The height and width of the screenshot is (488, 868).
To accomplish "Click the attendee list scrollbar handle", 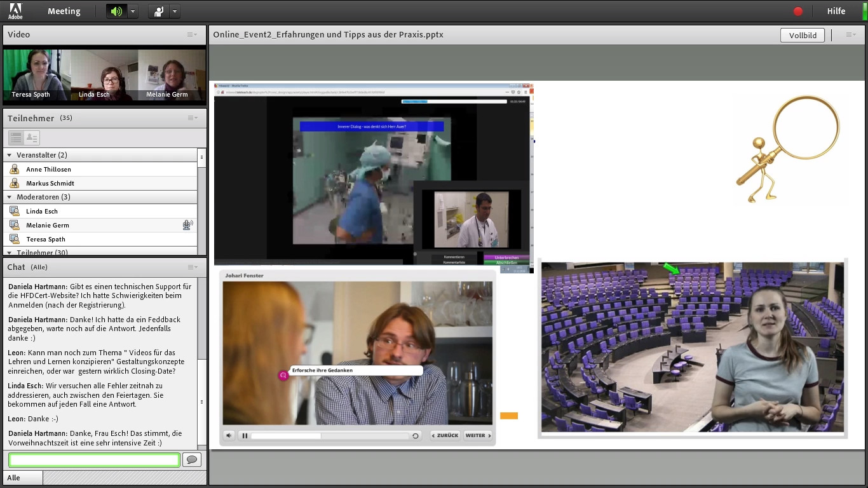I will (x=202, y=157).
